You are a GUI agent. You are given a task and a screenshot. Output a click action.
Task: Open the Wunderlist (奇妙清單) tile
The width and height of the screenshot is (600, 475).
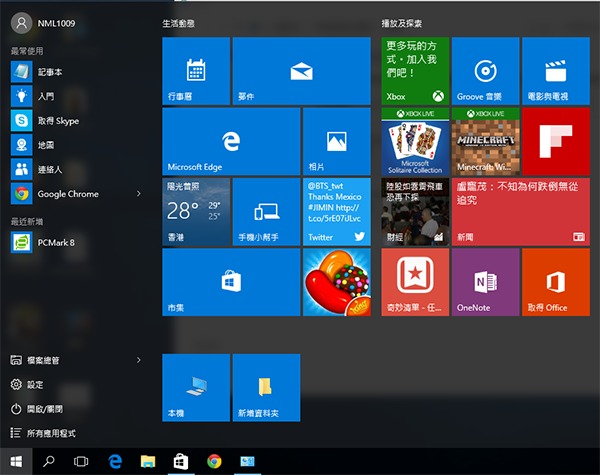coord(415,282)
